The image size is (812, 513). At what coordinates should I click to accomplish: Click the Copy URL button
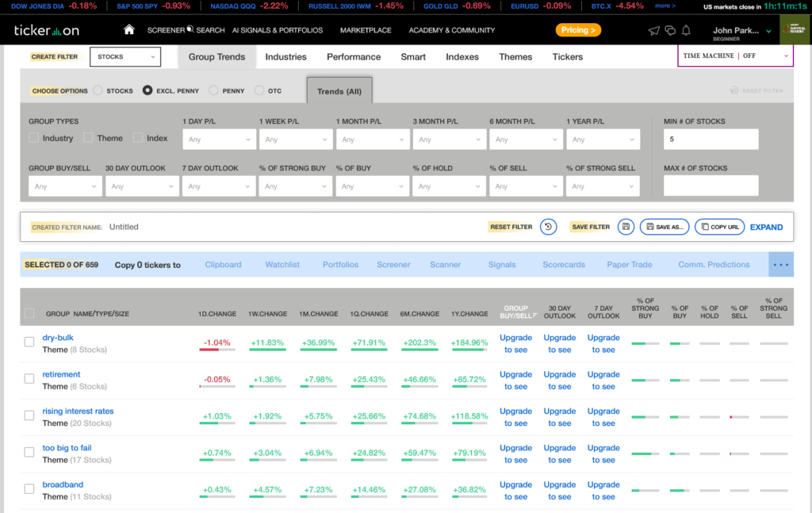click(719, 227)
